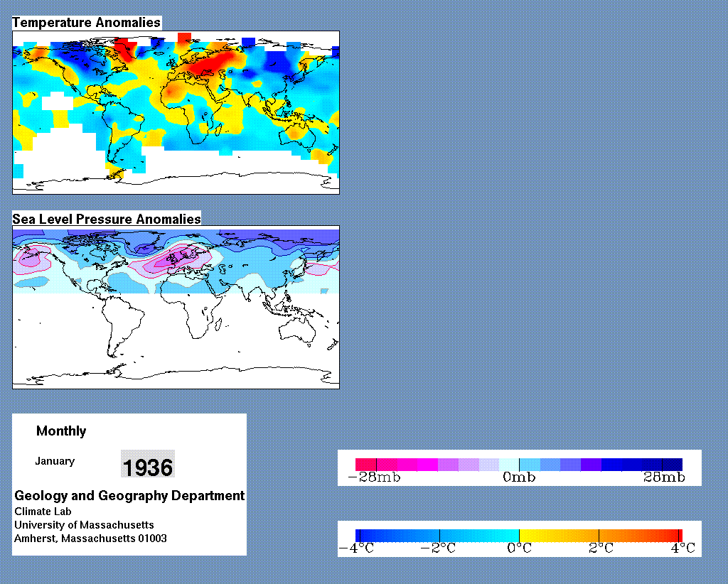The height and width of the screenshot is (584, 728).
Task: Click the '4°C' temperature scale label
Action: (682, 548)
